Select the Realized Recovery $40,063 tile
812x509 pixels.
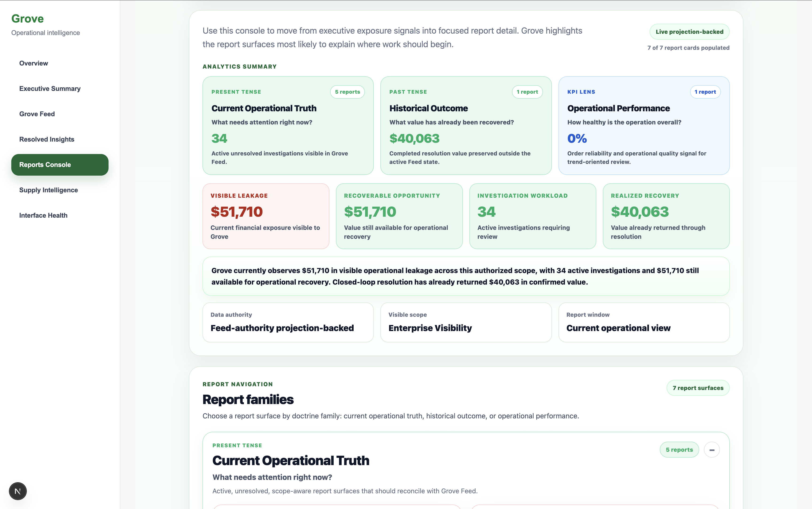[x=666, y=216]
